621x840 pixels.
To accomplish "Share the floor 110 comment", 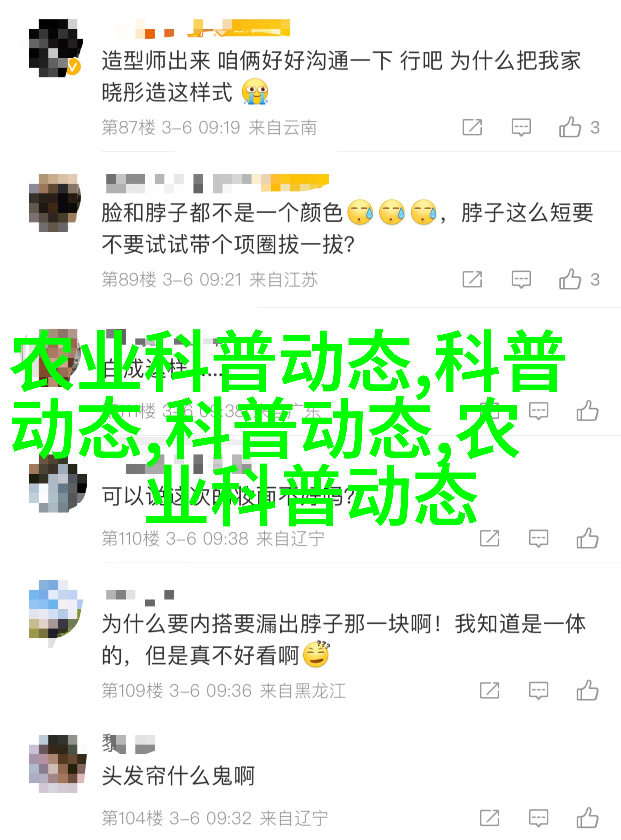I will coord(490,538).
